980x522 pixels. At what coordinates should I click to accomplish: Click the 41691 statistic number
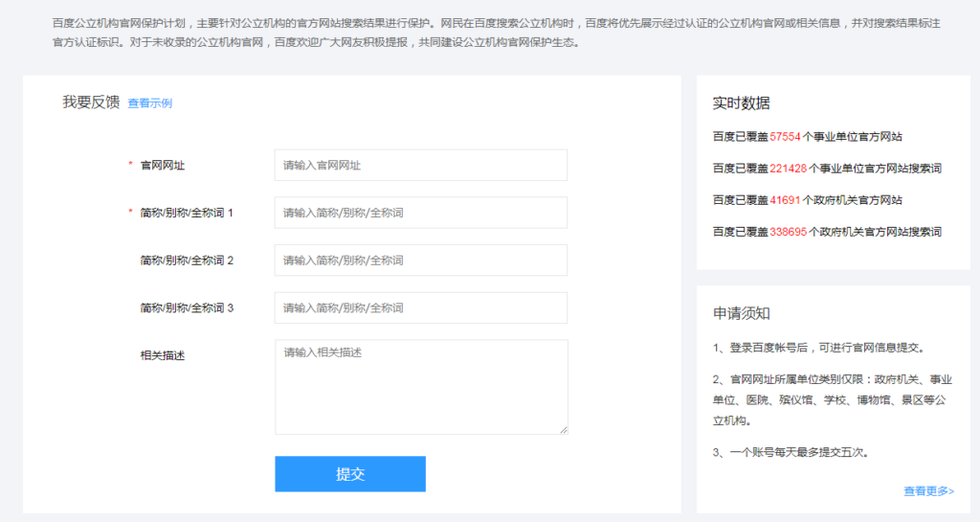pos(785,200)
